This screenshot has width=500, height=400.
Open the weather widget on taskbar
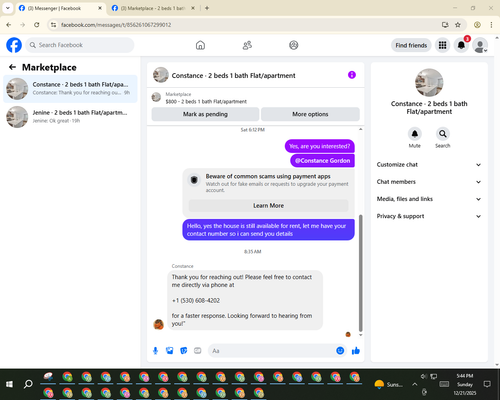pos(389,384)
